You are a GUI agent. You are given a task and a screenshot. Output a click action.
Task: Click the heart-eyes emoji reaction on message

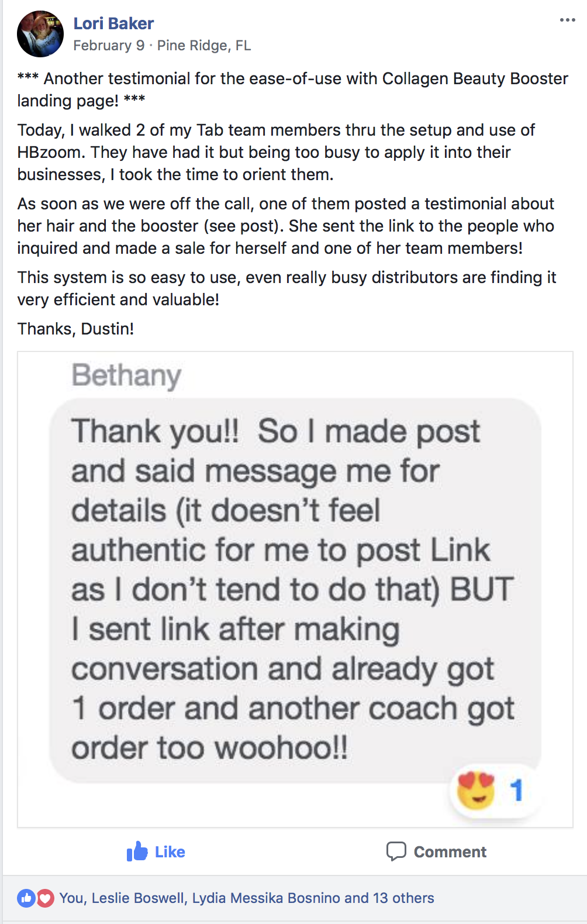click(476, 790)
